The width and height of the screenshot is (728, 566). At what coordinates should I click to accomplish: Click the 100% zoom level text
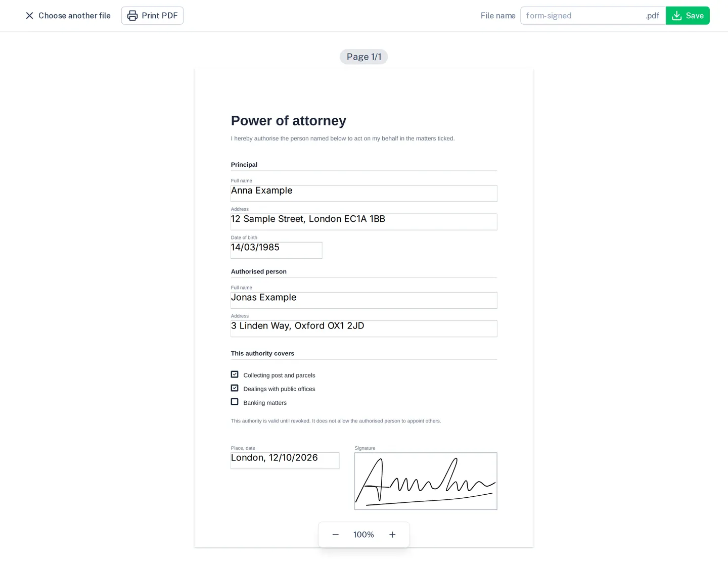(x=363, y=535)
